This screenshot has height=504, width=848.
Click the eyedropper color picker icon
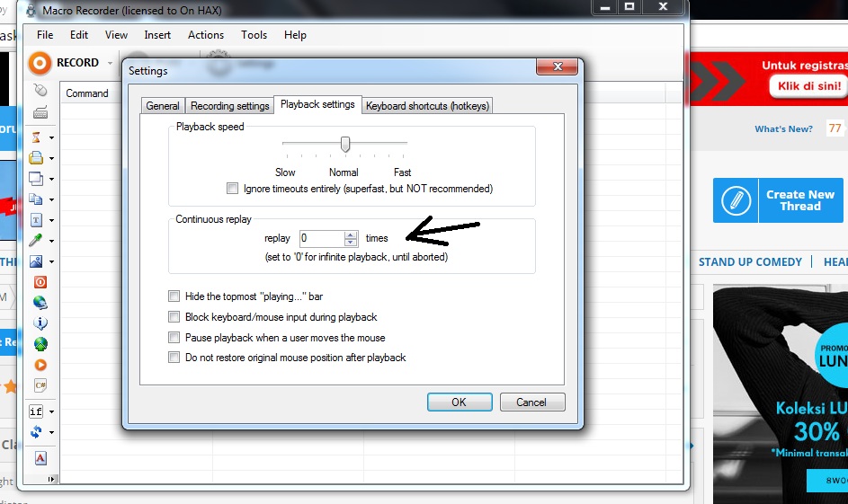pyautogui.click(x=37, y=241)
